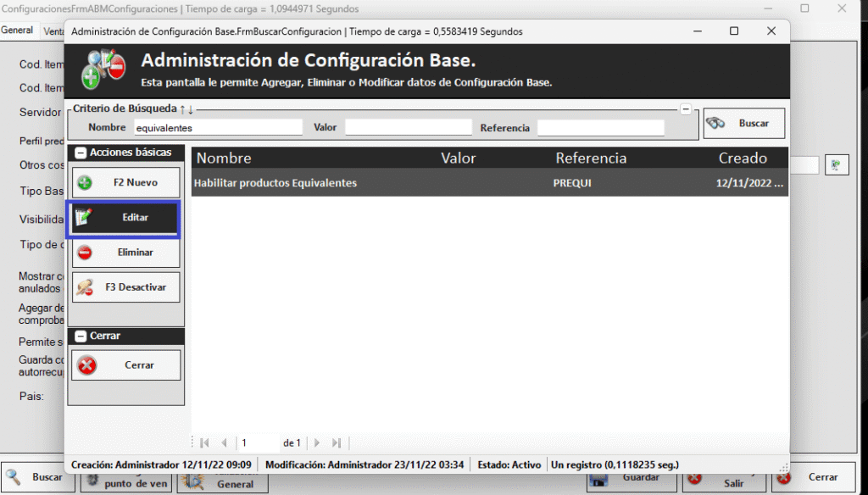Click the page number box in paginator

(x=257, y=442)
